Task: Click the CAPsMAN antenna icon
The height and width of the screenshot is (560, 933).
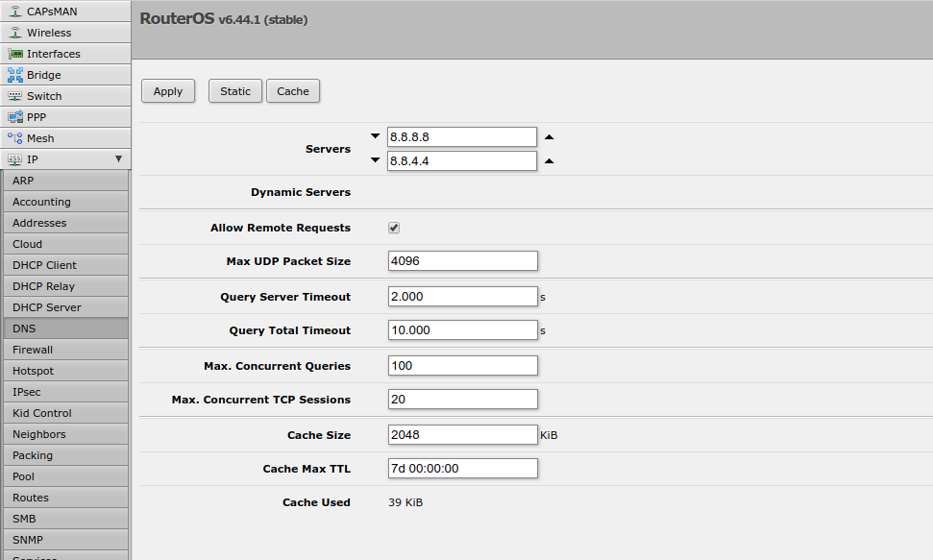Action: click(x=15, y=12)
